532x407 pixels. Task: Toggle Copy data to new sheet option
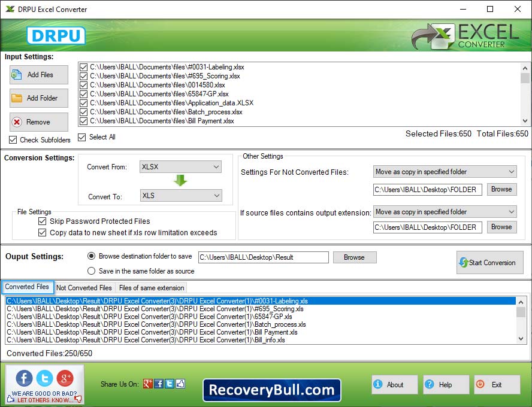coord(43,233)
